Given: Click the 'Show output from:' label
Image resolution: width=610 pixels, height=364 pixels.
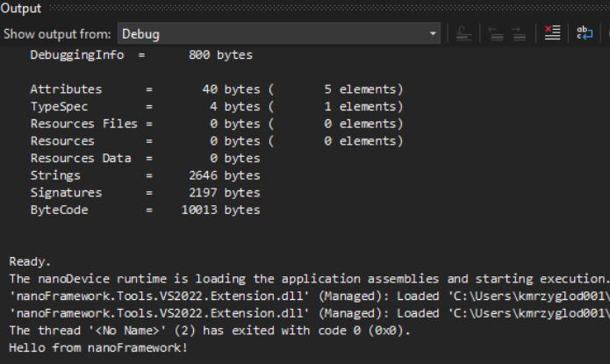Looking at the screenshot, I should (x=58, y=34).
